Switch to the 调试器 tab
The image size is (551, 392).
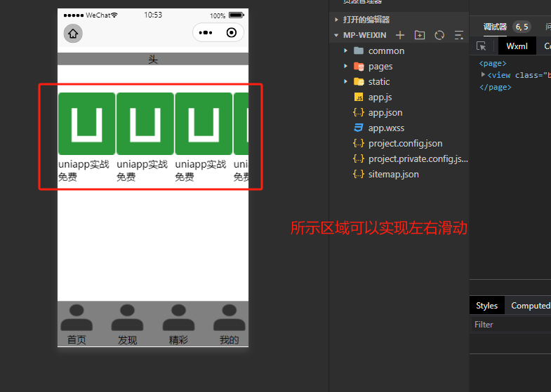click(x=495, y=27)
